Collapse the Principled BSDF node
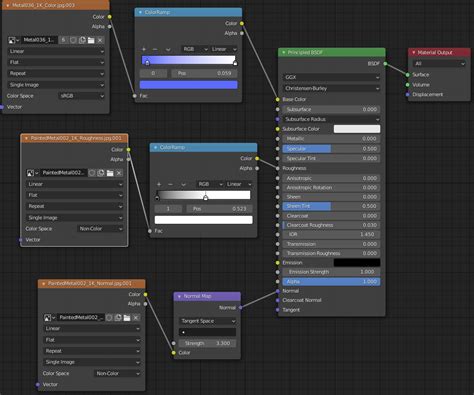474x395 pixels. [x=284, y=52]
